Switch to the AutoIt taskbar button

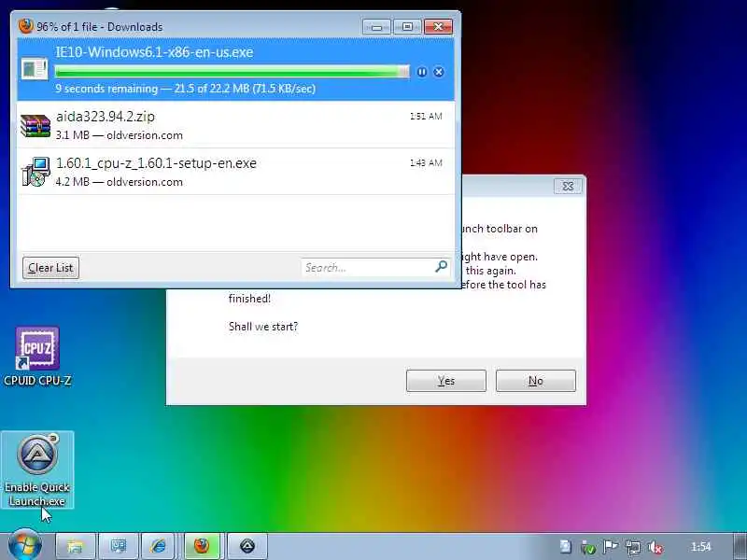click(x=247, y=546)
